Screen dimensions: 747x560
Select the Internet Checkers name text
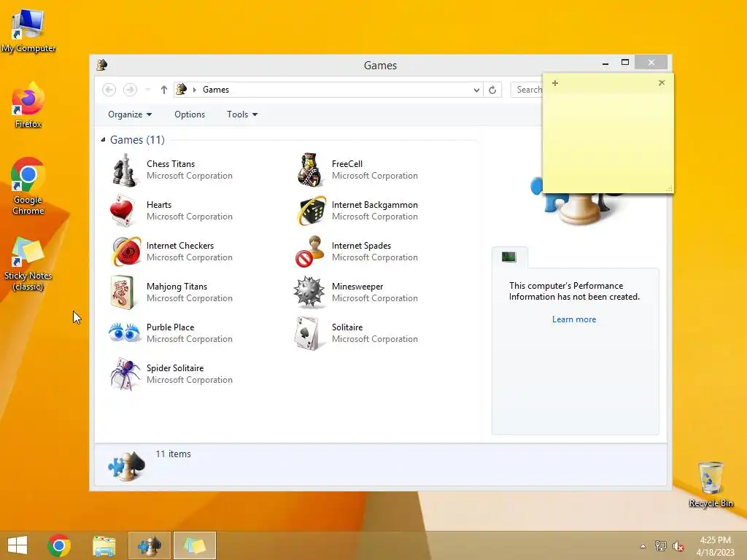(x=180, y=246)
